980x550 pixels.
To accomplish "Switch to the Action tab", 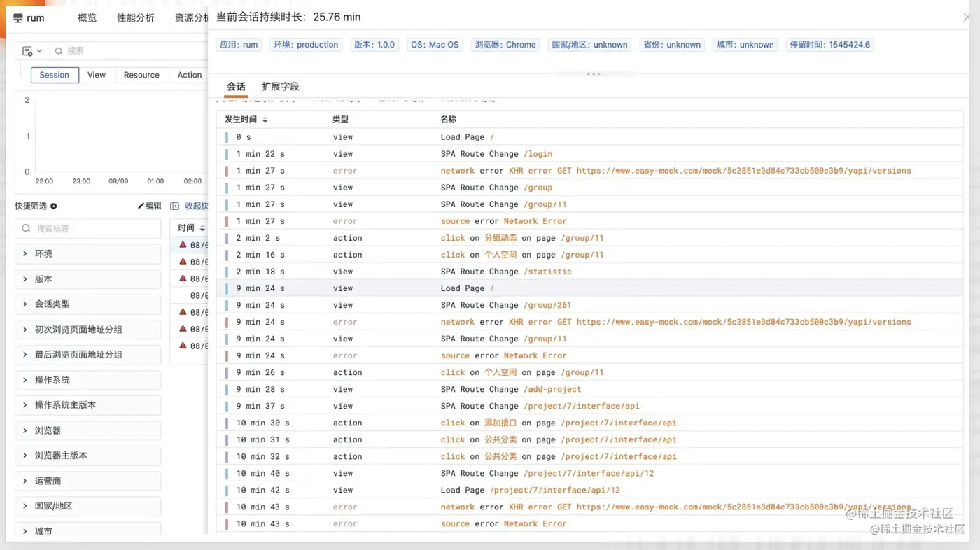I will click(x=189, y=75).
